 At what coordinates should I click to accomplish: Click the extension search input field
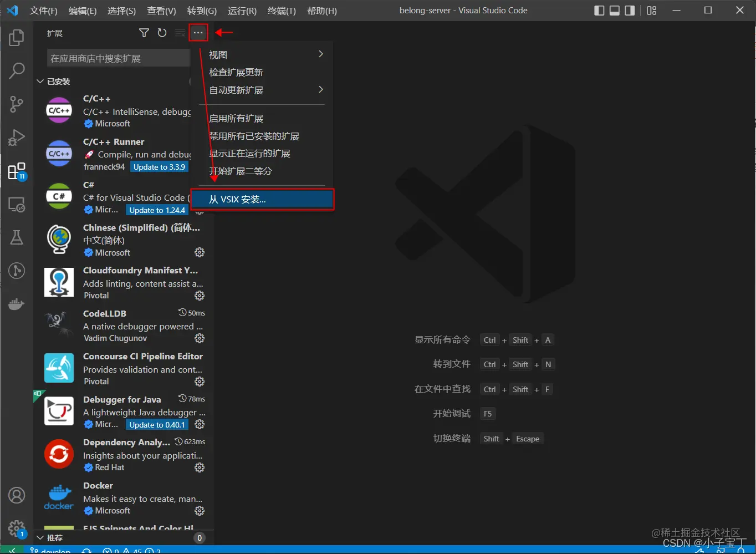point(119,58)
